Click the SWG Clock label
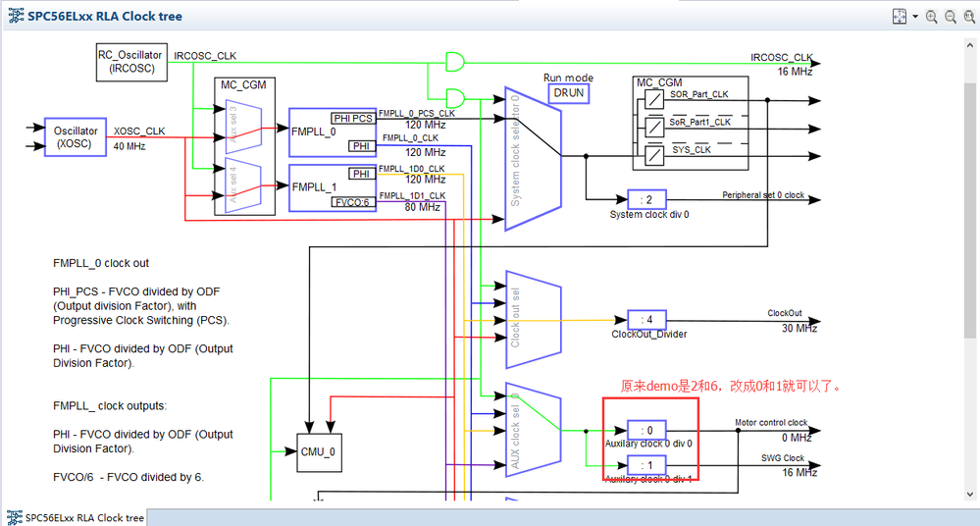Image resolution: width=980 pixels, height=526 pixels. coord(783,458)
